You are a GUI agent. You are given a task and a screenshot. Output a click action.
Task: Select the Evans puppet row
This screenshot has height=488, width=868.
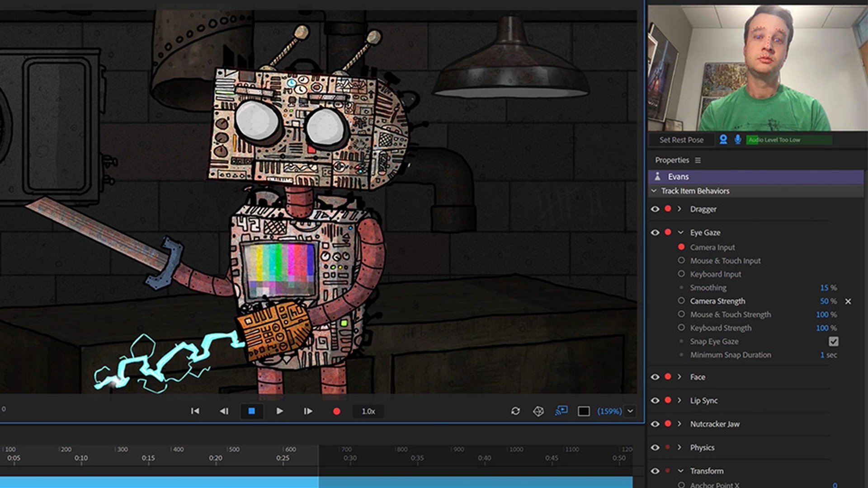click(756, 177)
